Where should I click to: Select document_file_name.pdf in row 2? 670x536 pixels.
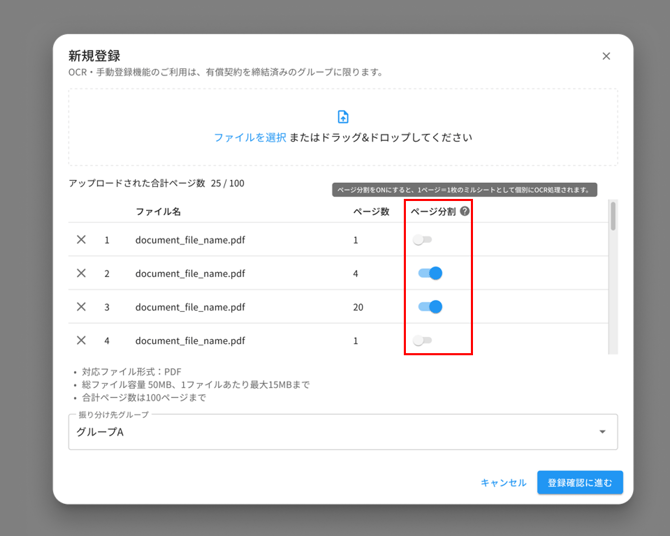190,274
